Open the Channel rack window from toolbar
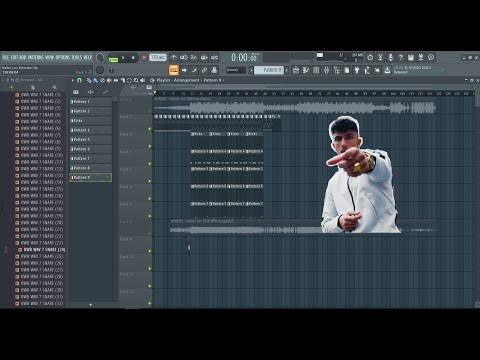Viewport: 480px width, 360px height. [x=316, y=70]
